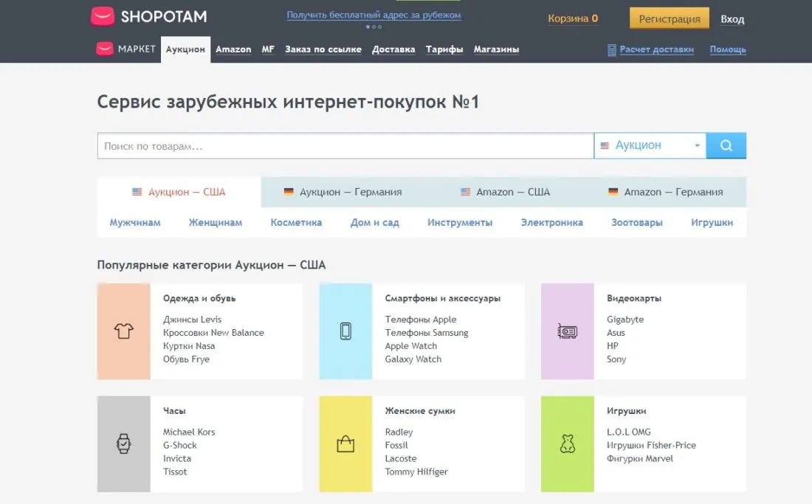Open the Amazon — США tab
812x504 pixels.
505,191
